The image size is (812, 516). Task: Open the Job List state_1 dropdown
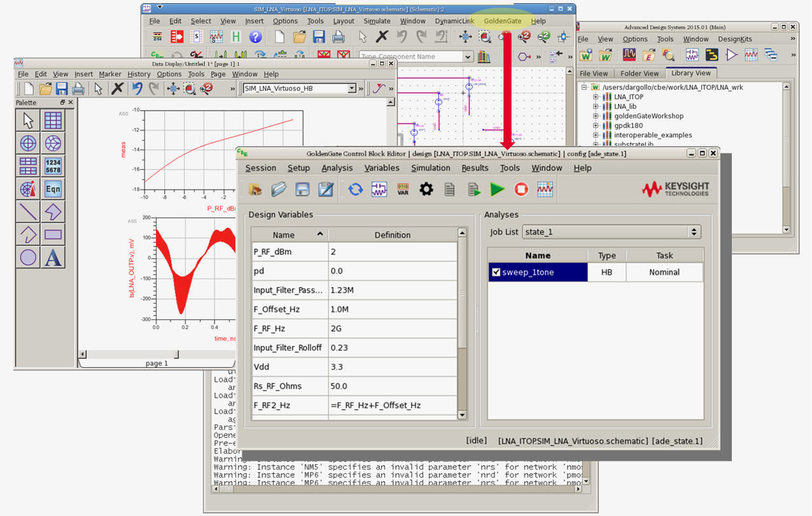694,232
